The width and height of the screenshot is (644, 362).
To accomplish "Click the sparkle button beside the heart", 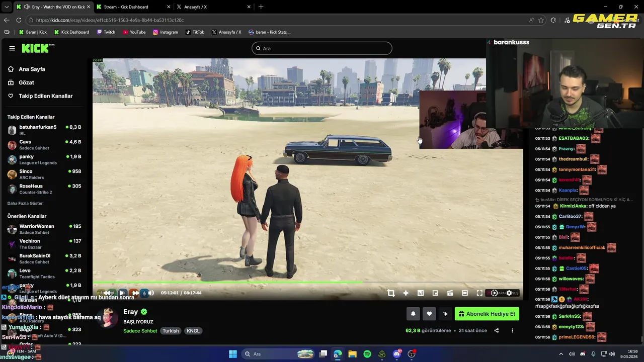I will (x=445, y=314).
